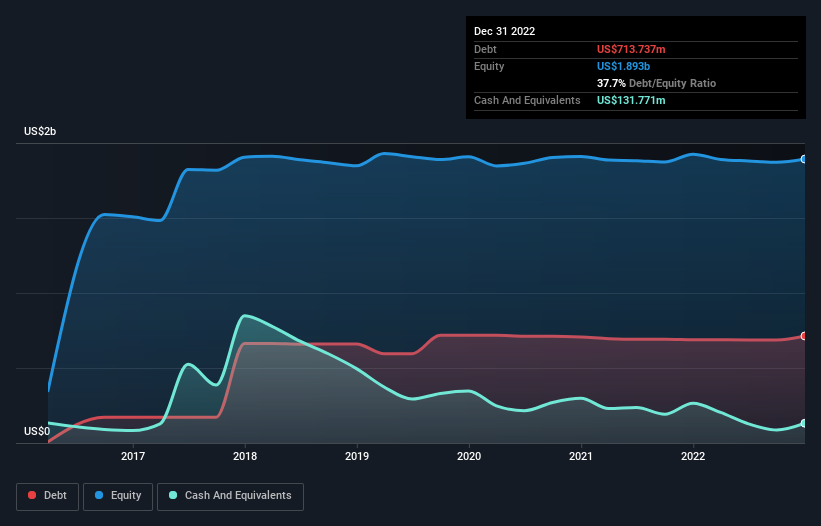This screenshot has width=821, height=526.
Task: Click the 2021 x-axis label
Action: pos(581,456)
